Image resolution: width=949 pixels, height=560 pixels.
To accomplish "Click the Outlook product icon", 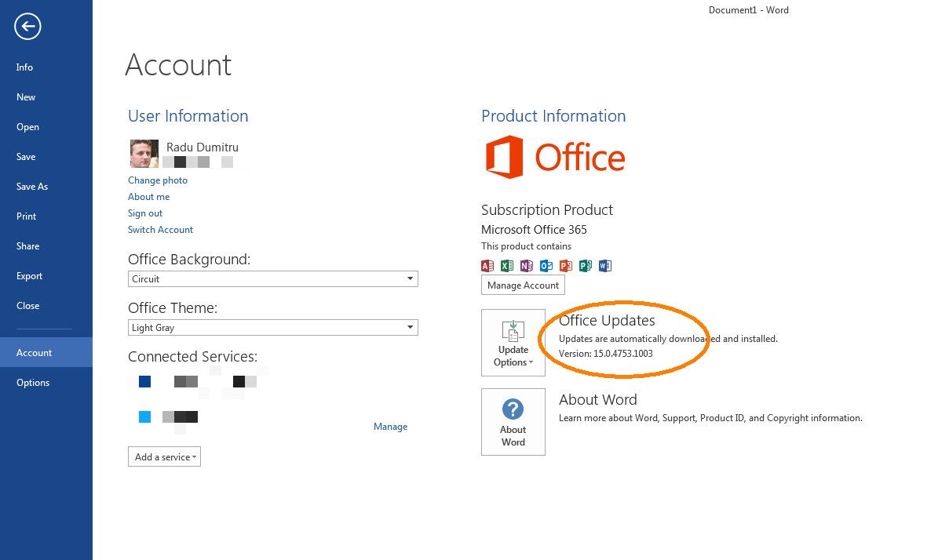I will [x=546, y=266].
